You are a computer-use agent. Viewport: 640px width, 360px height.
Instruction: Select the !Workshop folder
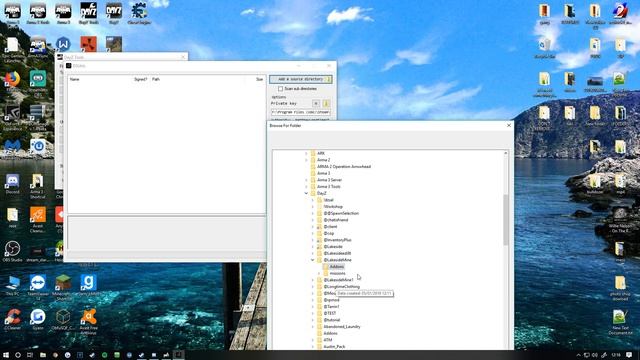(333, 207)
